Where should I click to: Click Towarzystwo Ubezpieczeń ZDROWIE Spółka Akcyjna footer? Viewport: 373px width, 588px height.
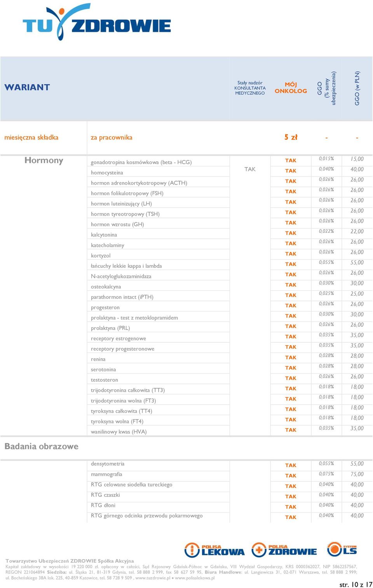pyautogui.click(x=70, y=561)
